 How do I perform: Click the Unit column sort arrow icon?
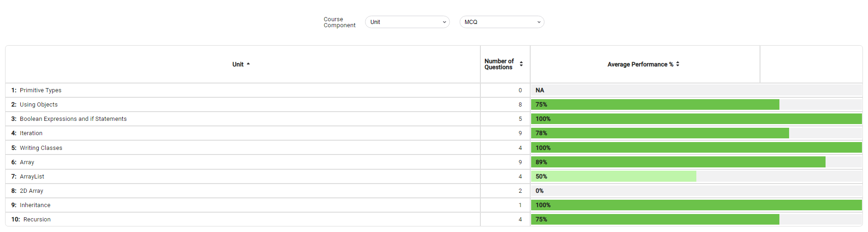click(x=248, y=64)
